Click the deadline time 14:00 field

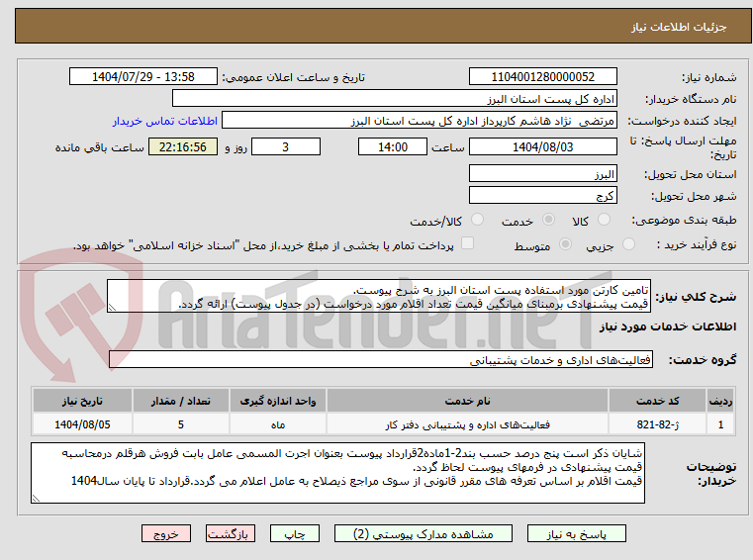point(393,147)
